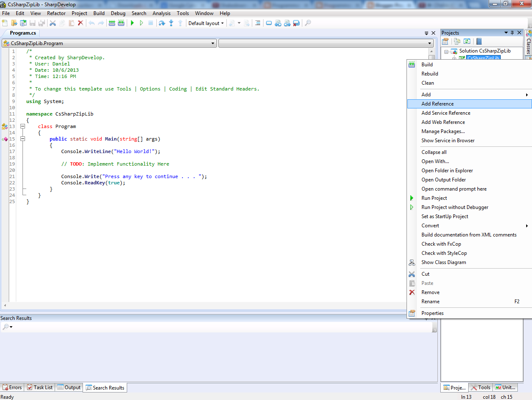Cut code using the scissors toolbar icon
532x400 pixels.
click(52, 23)
